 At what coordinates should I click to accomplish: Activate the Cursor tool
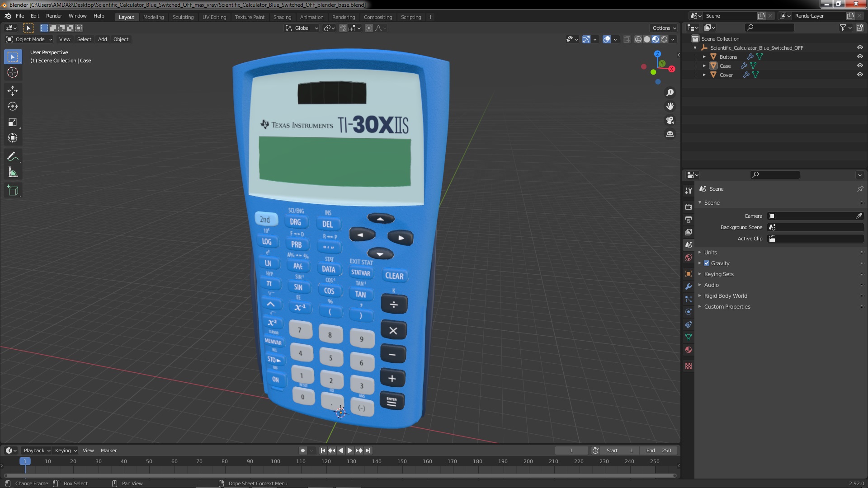pyautogui.click(x=13, y=72)
